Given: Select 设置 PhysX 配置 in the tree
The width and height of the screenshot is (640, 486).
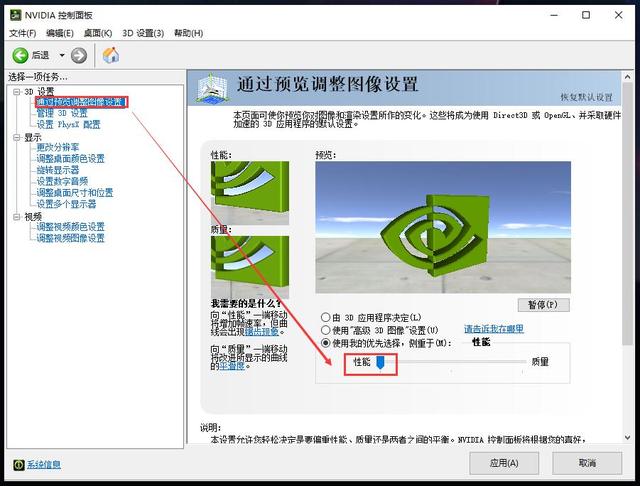Looking at the screenshot, I should (68, 124).
